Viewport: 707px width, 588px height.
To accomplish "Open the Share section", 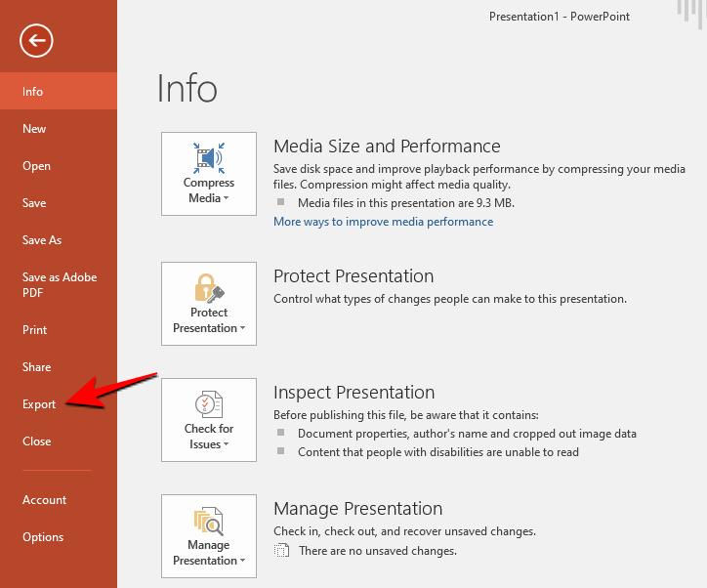I will pos(37,367).
